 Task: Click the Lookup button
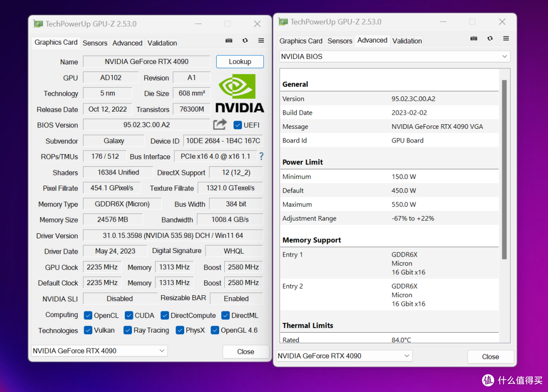click(x=239, y=61)
